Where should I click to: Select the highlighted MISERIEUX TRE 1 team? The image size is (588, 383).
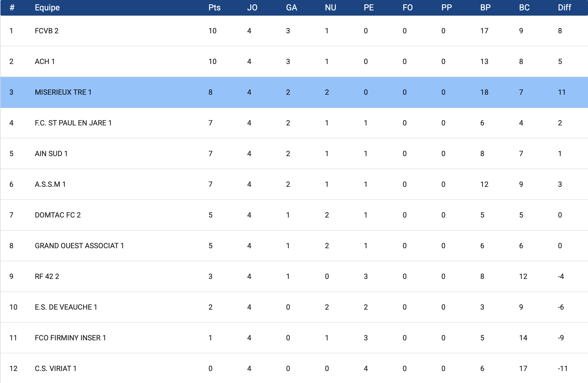(63, 92)
